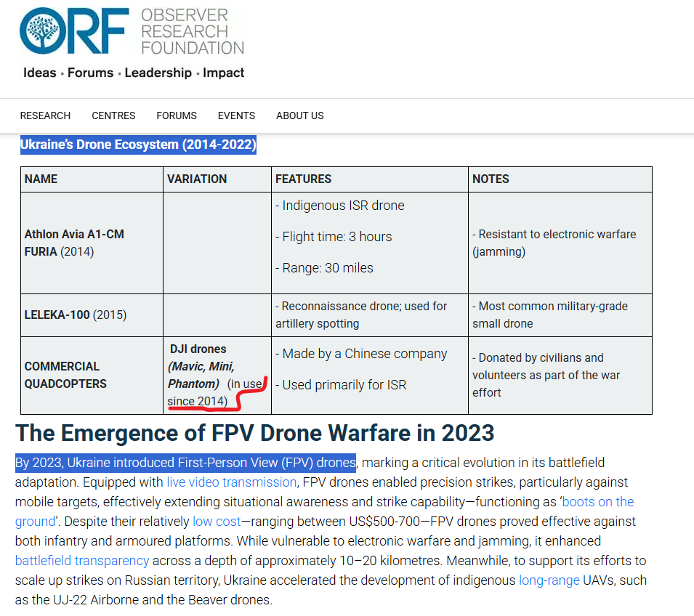
Task: Click 'US$500-700' price text in paragraph
Action: click(x=384, y=522)
